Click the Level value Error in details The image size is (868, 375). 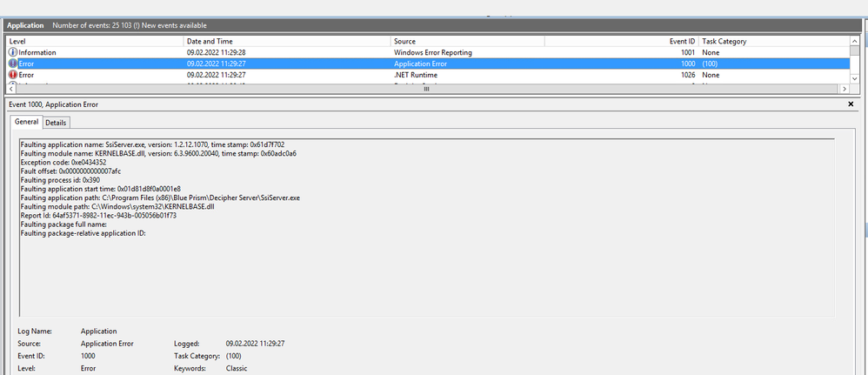tap(88, 368)
